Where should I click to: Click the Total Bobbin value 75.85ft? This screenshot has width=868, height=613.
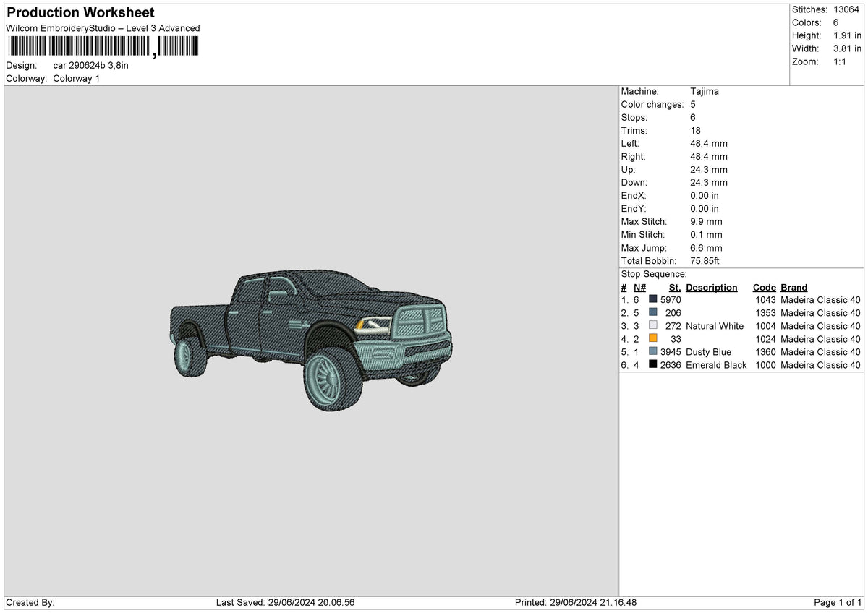(705, 261)
